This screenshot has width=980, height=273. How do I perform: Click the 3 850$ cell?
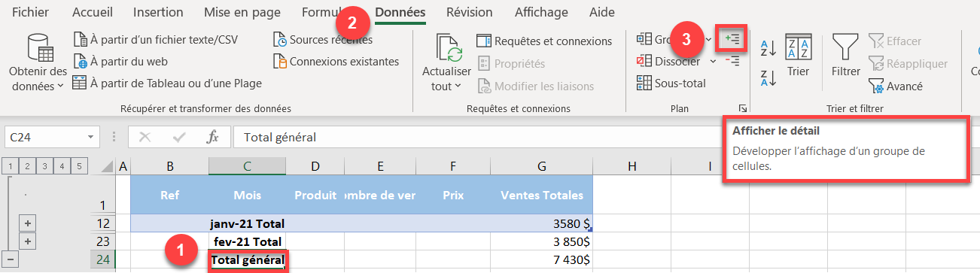click(x=542, y=241)
